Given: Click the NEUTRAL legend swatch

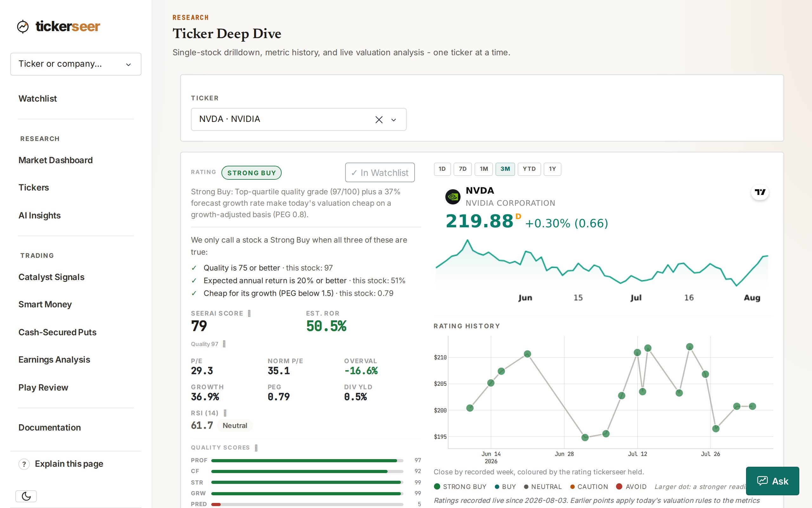Looking at the screenshot, I should tap(526, 487).
